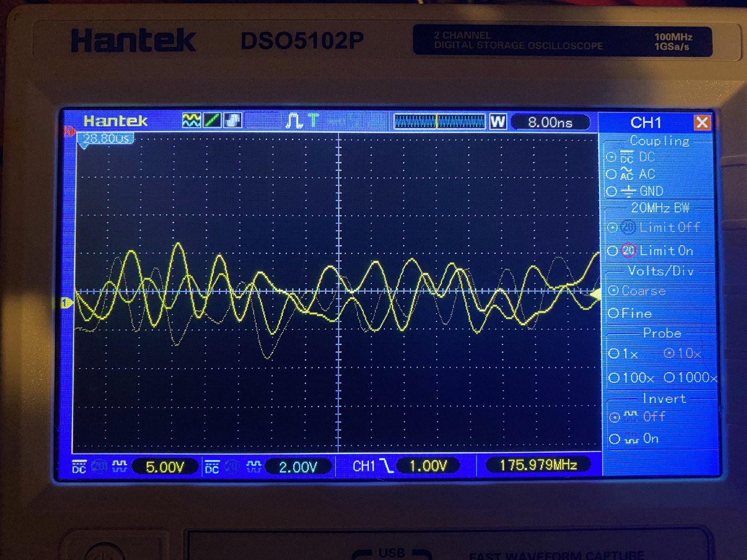Click the 175.979MHz frequency counter

(538, 465)
